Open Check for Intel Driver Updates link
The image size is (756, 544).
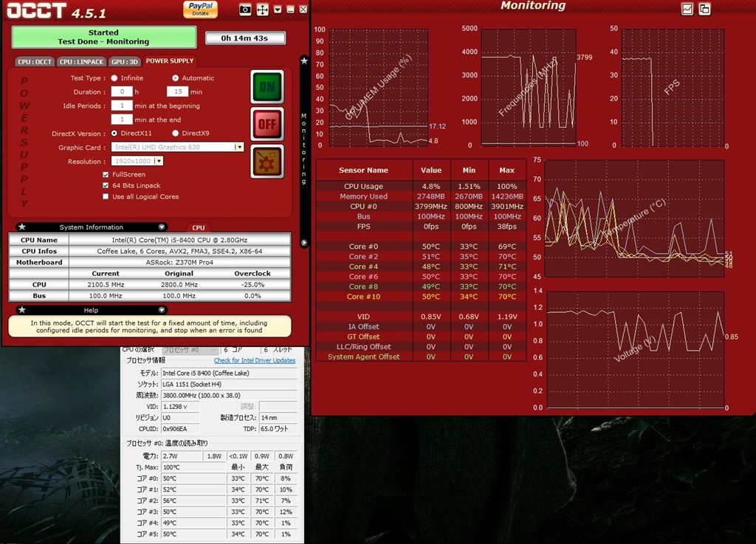point(255,360)
